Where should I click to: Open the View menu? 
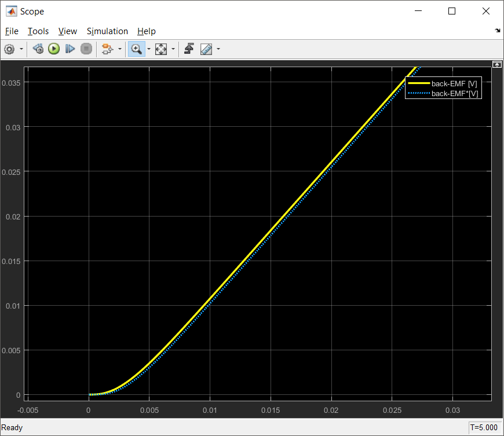(68, 31)
